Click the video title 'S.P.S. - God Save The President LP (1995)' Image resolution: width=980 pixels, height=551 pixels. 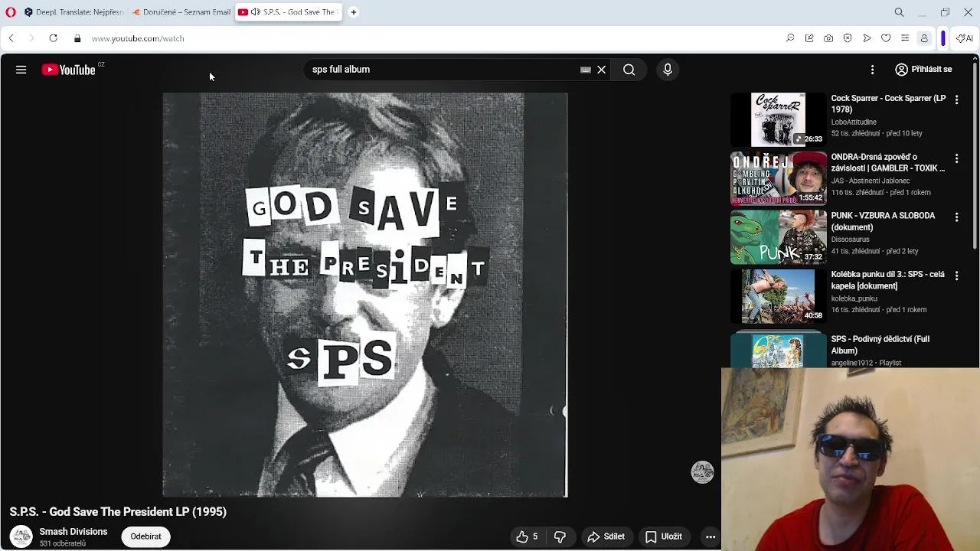pos(118,512)
